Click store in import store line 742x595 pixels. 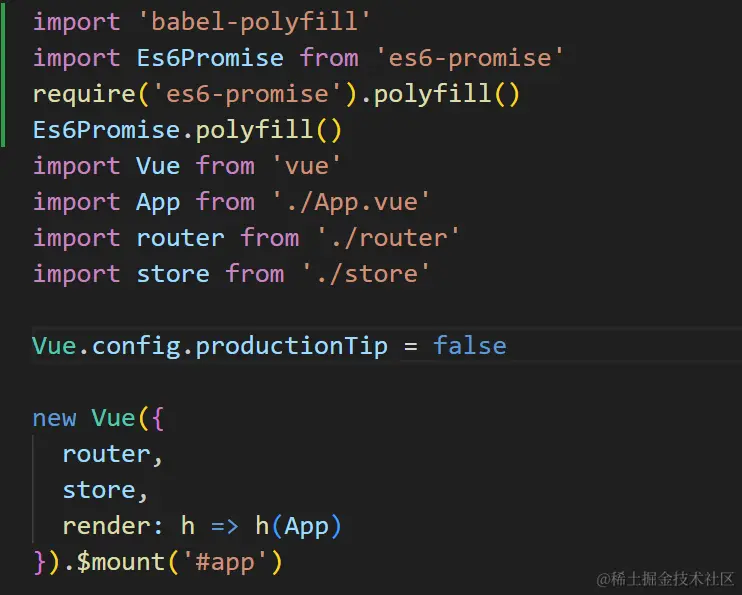[173, 274]
